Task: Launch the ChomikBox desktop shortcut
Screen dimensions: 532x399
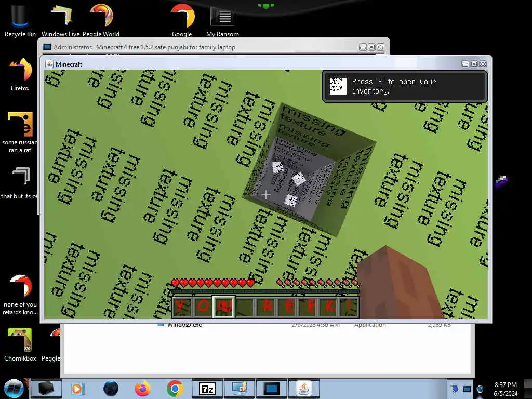Action: (20, 344)
